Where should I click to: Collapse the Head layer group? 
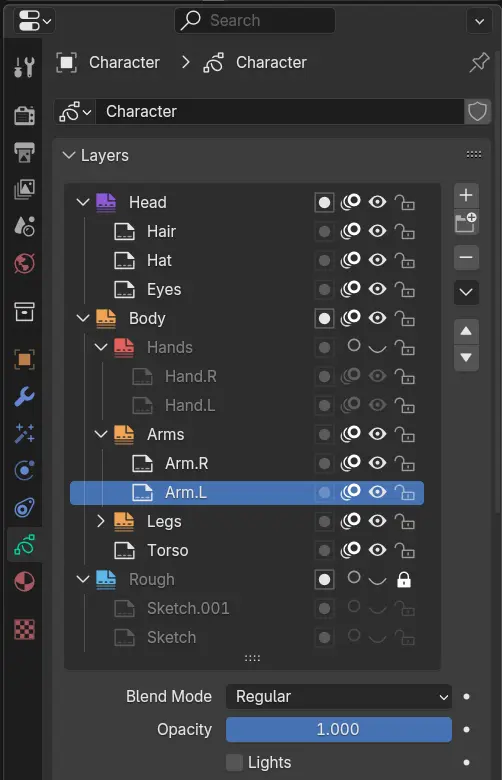coord(83,202)
